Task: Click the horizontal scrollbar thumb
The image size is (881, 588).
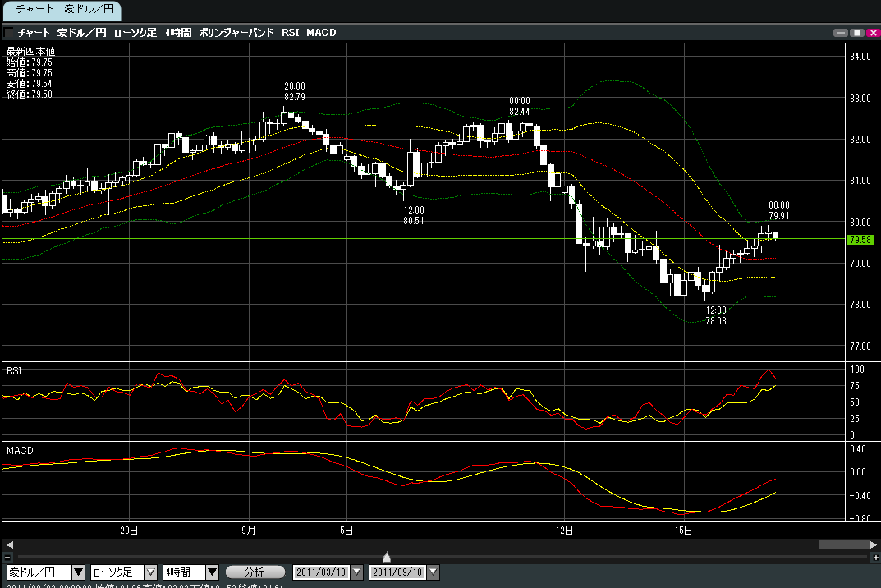Action: pyautogui.click(x=842, y=544)
